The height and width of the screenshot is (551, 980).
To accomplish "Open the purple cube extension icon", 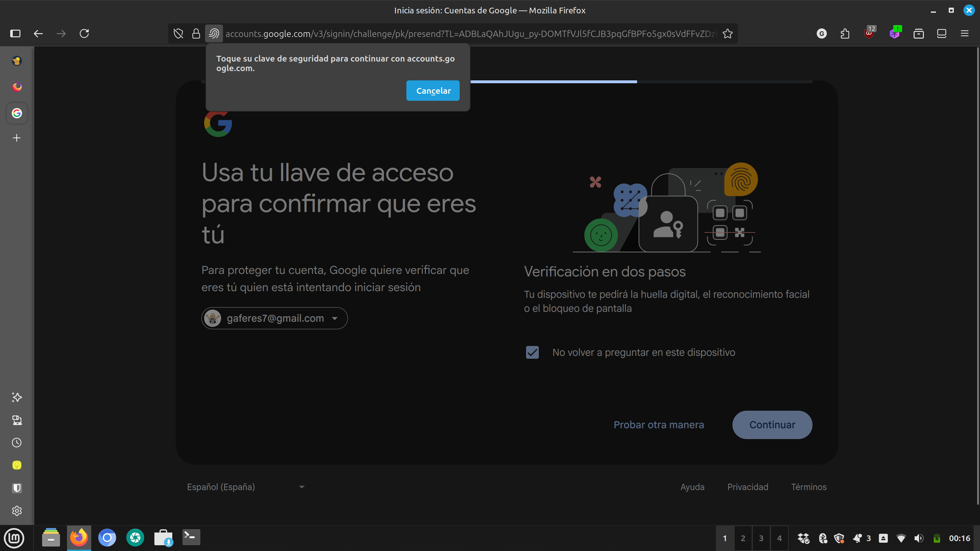I will (895, 33).
